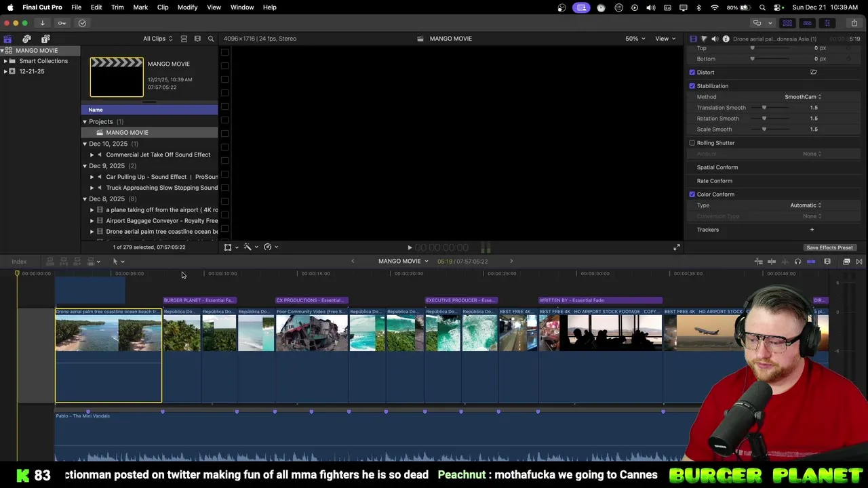The height and width of the screenshot is (488, 868).
Task: Expand the Smart Collections folder
Action: [5, 61]
